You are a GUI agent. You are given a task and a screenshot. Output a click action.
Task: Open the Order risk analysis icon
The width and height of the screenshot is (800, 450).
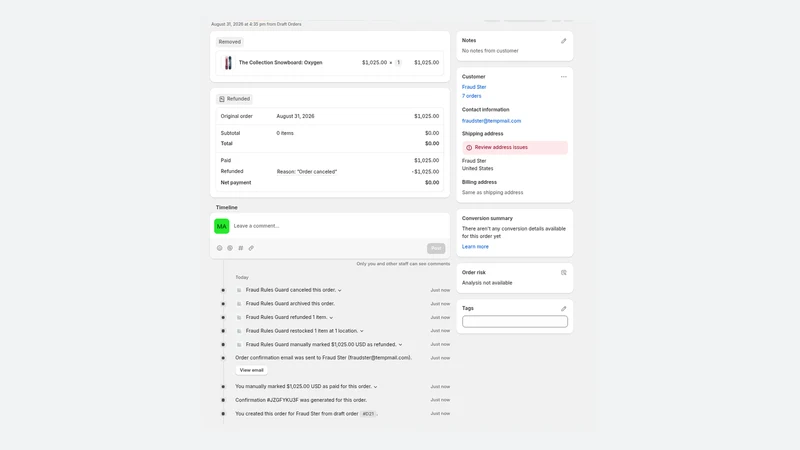point(563,272)
